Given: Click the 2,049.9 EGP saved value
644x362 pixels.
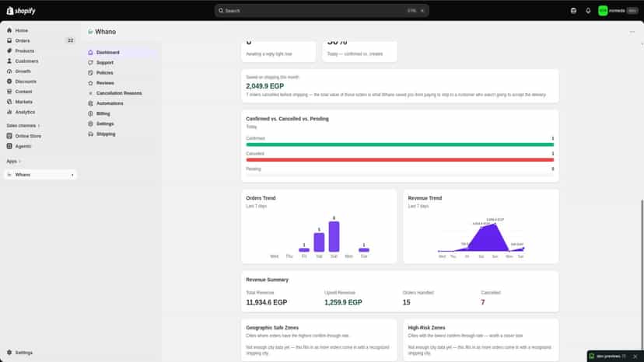Looking at the screenshot, I should click(x=265, y=86).
